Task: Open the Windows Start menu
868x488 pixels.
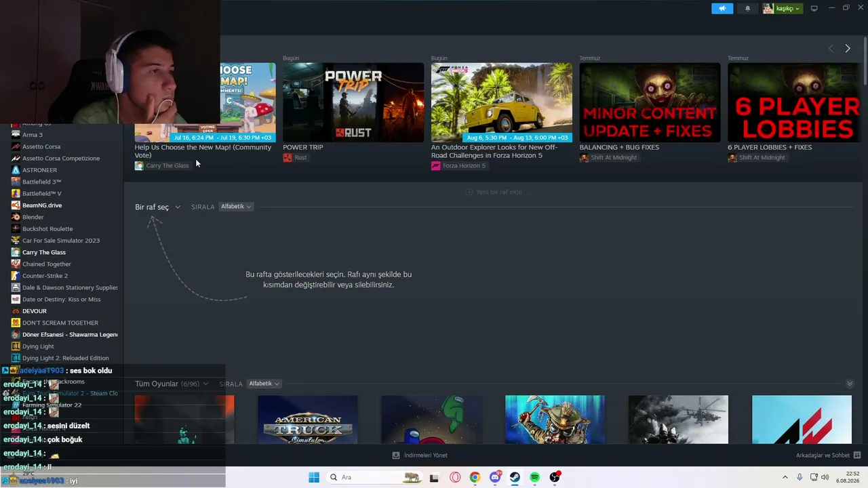Action: tap(314, 477)
